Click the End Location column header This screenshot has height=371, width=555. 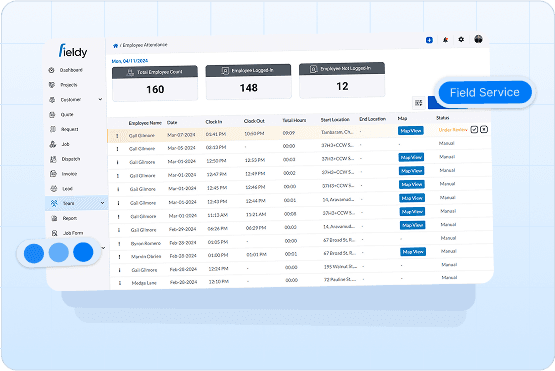pyautogui.click(x=372, y=119)
